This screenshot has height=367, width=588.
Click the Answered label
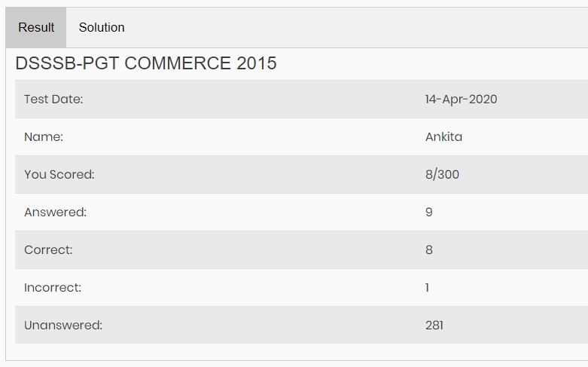pos(56,213)
